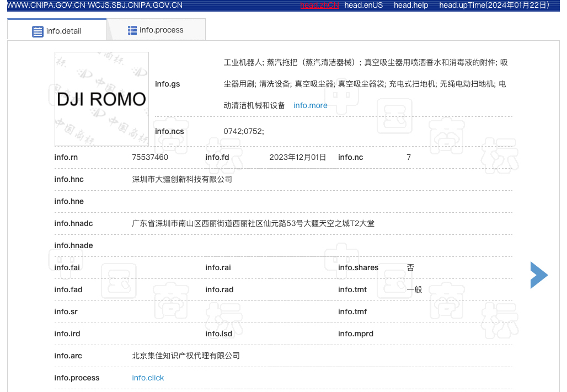Viewport: 567px width, 392px height.
Task: Click the info.nc class value 7
Action: (x=409, y=157)
